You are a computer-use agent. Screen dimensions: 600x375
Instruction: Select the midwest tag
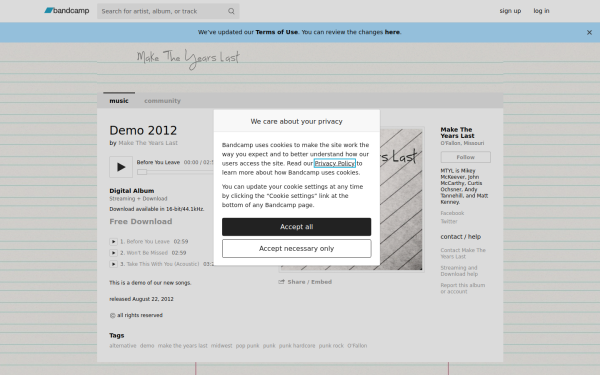(221, 346)
